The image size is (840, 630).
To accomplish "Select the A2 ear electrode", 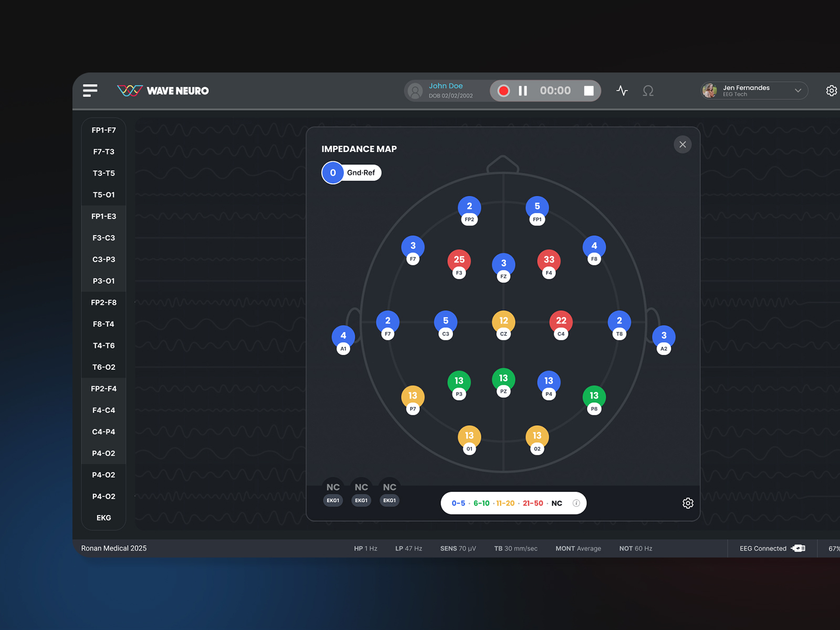I will coord(664,340).
